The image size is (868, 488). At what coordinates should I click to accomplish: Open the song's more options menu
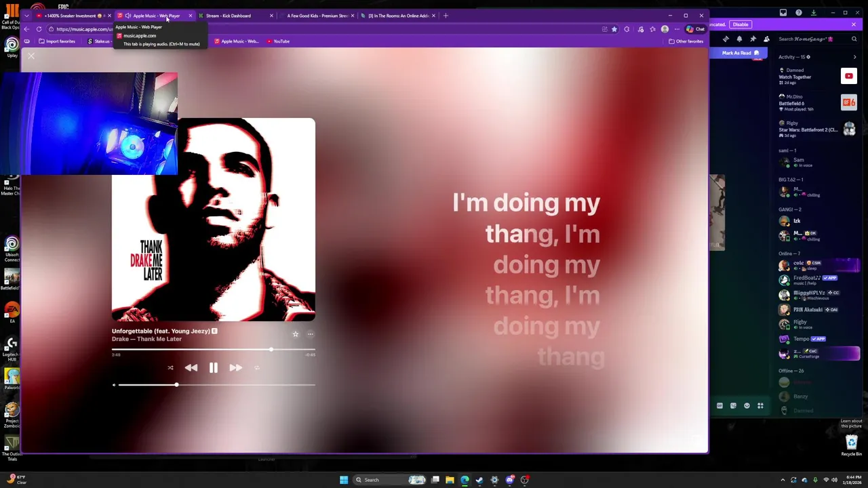[311, 334]
